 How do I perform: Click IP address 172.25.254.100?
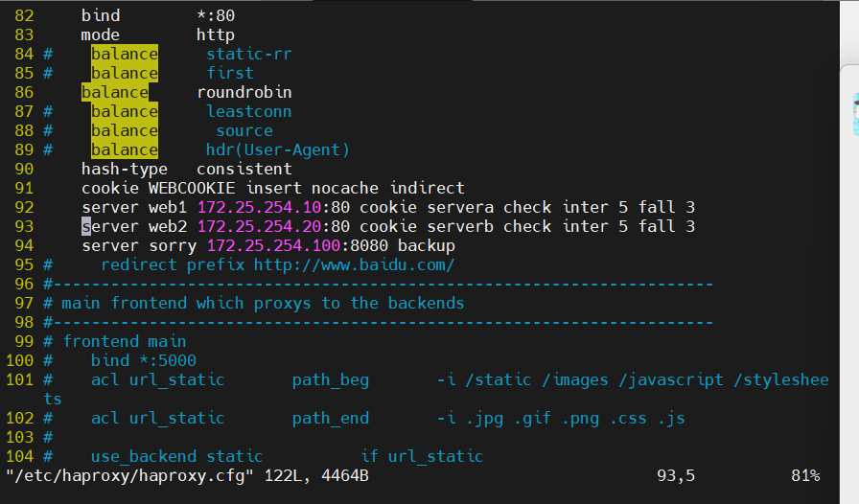[273, 245]
